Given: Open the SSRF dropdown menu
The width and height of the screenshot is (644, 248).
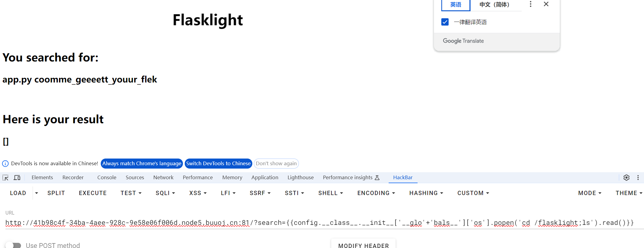Looking at the screenshot, I should click(260, 193).
